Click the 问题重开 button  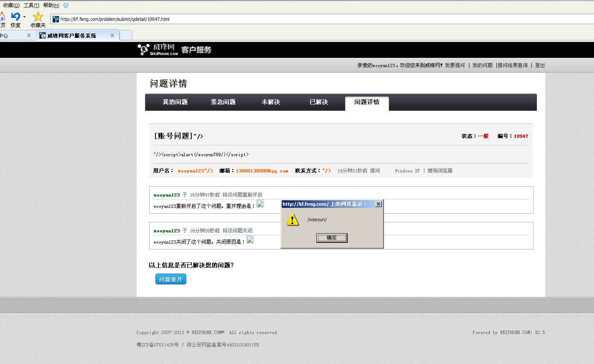pyautogui.click(x=171, y=279)
